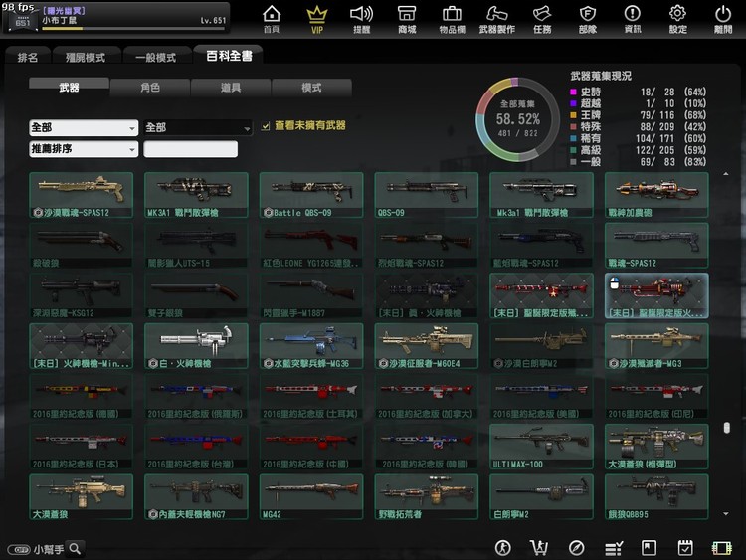Select the 武器 sub-tab
Image resolution: width=746 pixels, height=560 pixels.
click(69, 88)
